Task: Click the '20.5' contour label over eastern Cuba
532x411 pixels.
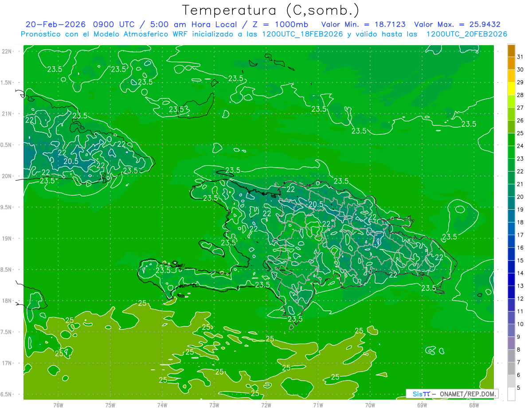Action: click(x=70, y=161)
